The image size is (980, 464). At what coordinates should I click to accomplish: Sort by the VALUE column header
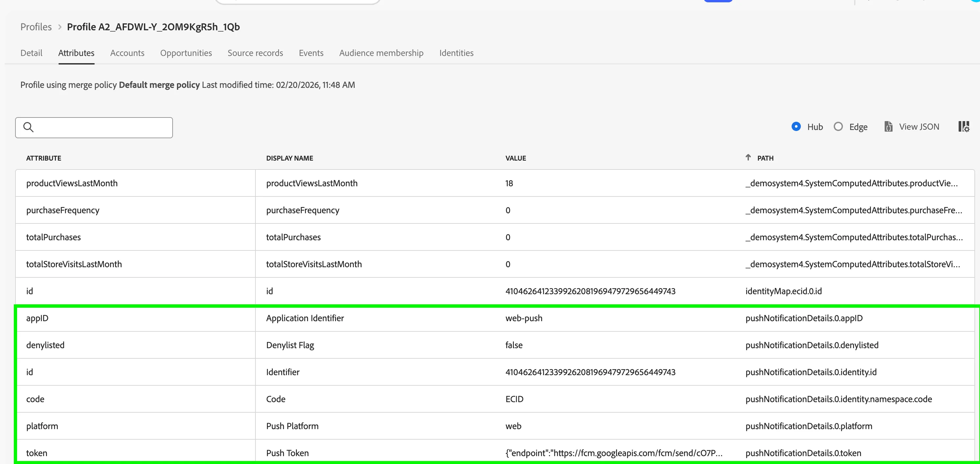point(515,158)
